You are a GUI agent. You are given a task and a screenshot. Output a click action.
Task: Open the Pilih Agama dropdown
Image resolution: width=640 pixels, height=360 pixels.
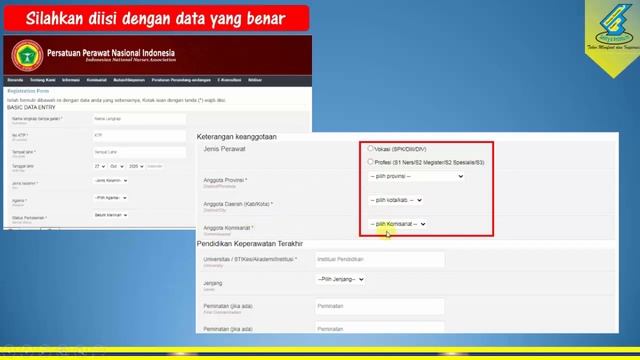[x=110, y=198]
